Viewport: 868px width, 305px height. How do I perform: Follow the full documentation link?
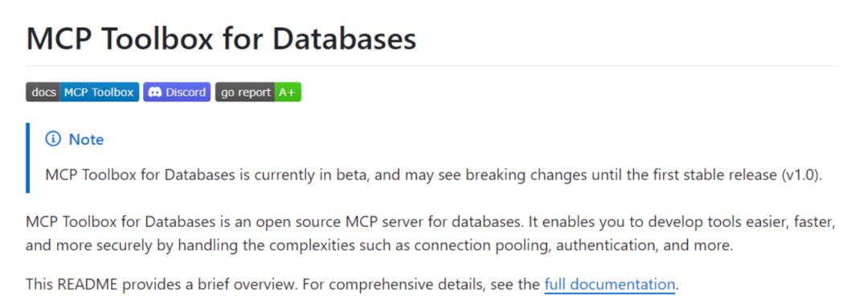[609, 285]
